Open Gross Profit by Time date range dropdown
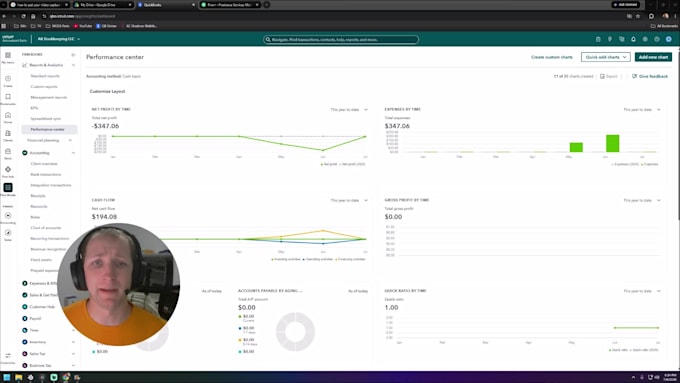Screen dimensions: 680x383 click(642, 200)
